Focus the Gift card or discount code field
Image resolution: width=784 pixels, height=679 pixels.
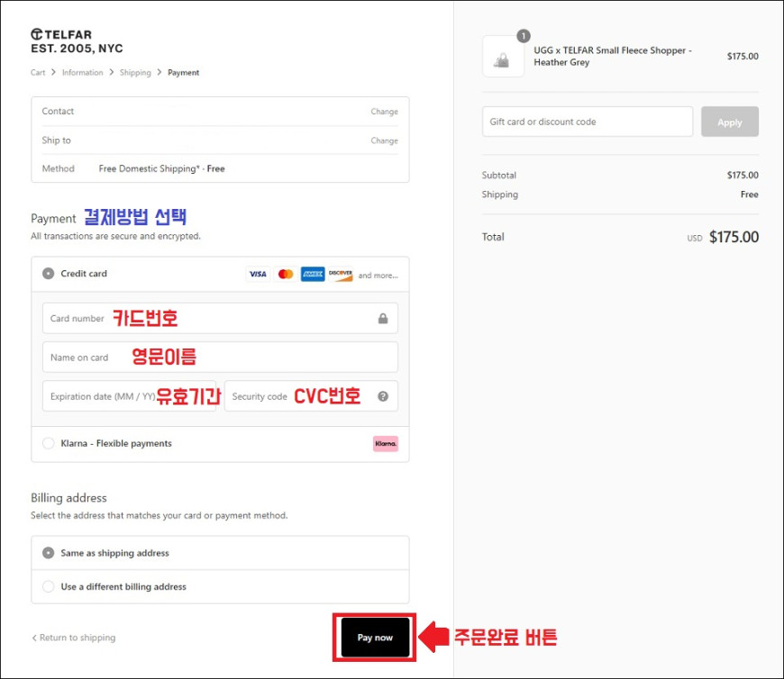[x=588, y=122]
